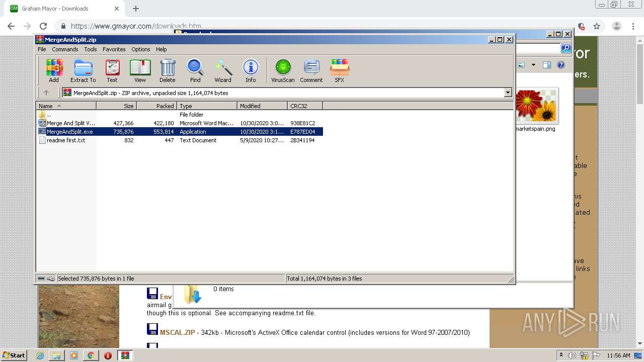Click the MSCAL.ZIP download link

pyautogui.click(x=178, y=332)
